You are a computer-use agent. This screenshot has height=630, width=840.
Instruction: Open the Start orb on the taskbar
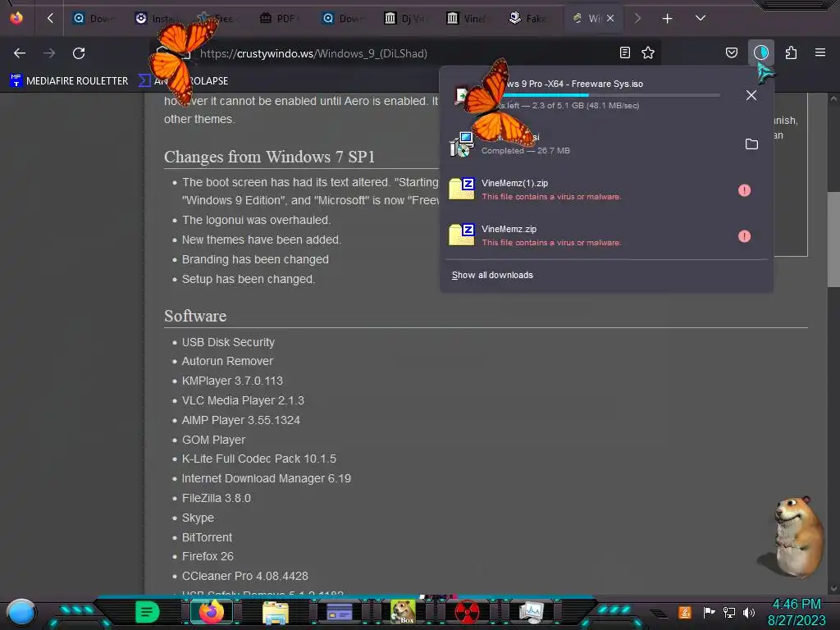[21, 612]
